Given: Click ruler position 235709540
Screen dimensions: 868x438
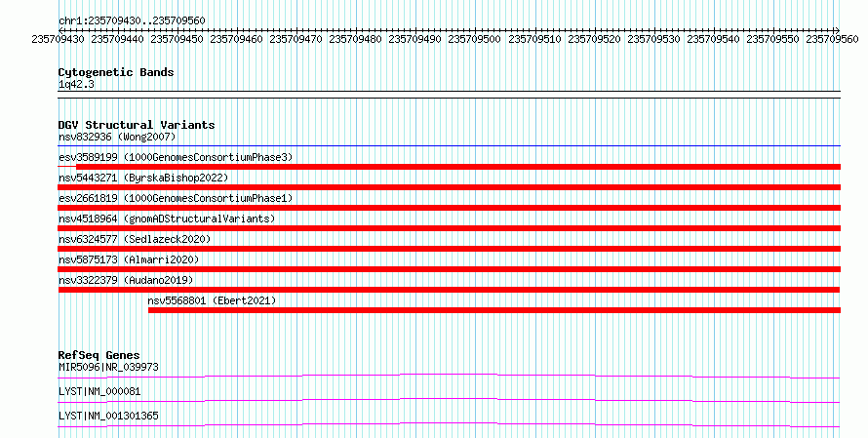Looking at the screenshot, I should [714, 39].
